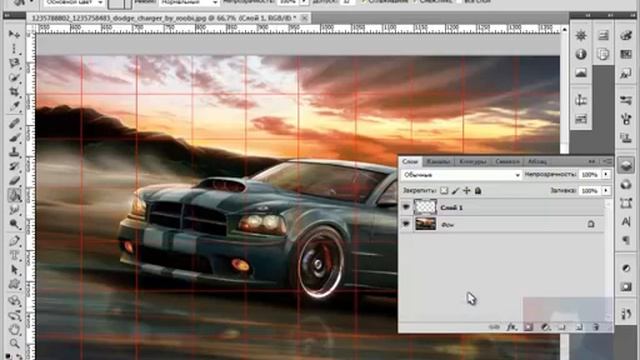Viewport: 640px width, 360px height.
Task: Select the 3D Rotate tool
Action: point(15,301)
